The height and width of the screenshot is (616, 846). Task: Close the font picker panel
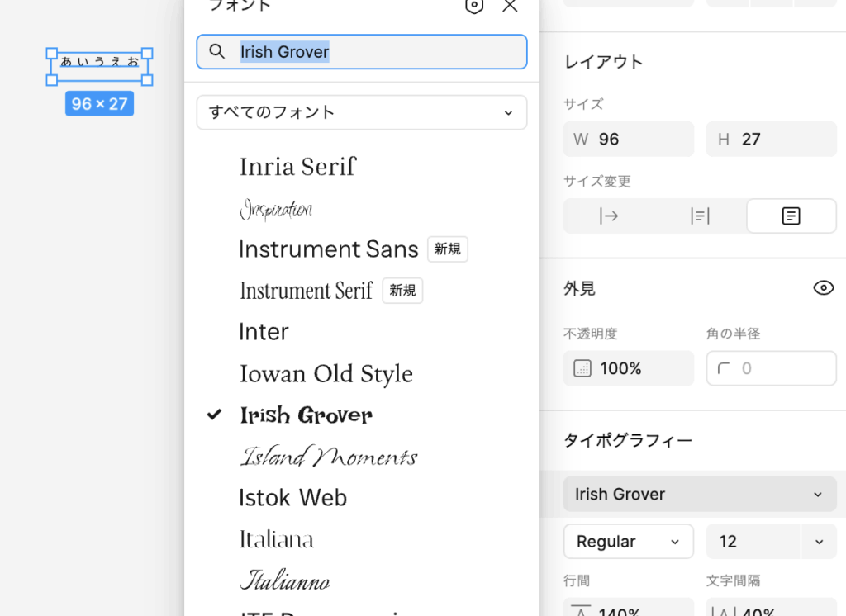[x=511, y=6]
